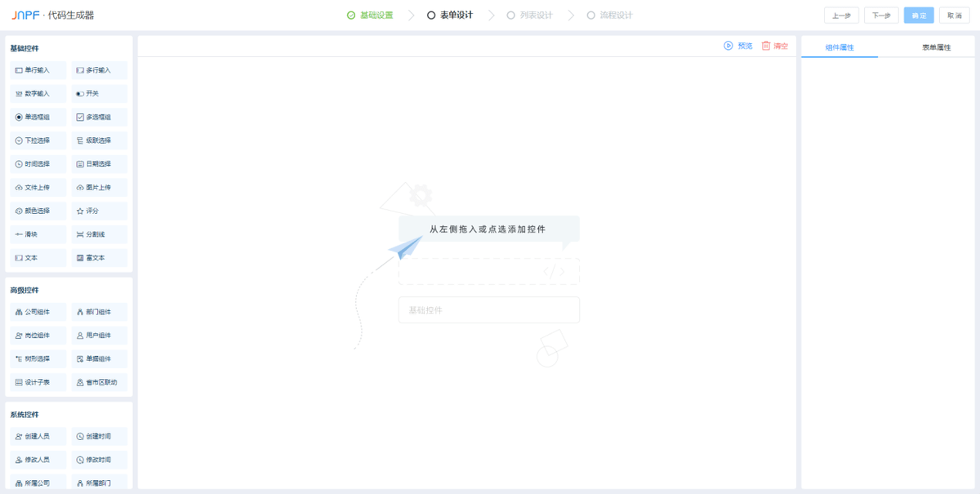
Task: Click the 下一步 next step button
Action: 880,16
